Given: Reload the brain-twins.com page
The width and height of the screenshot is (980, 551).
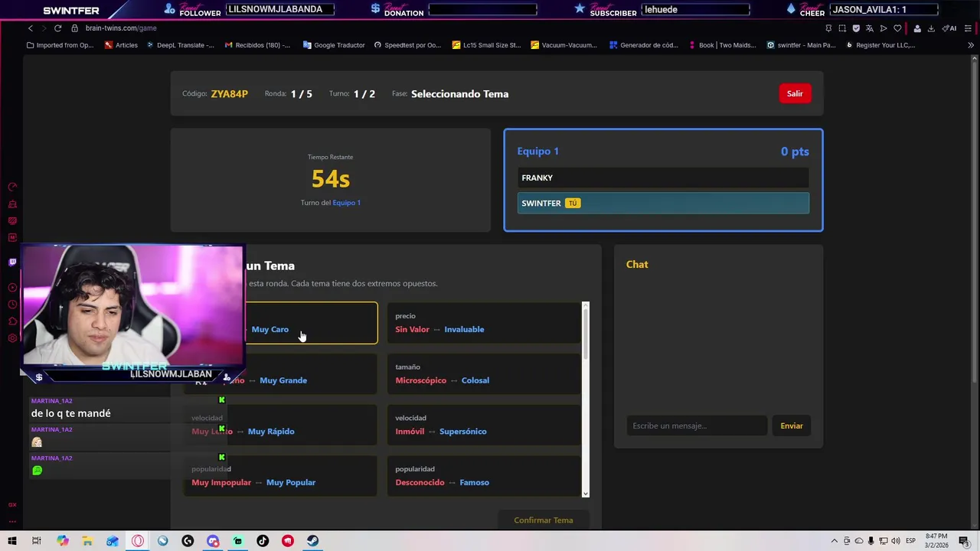Looking at the screenshot, I should point(57,28).
